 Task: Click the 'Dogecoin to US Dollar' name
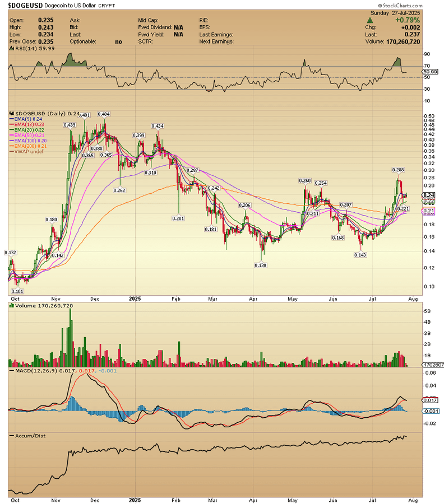(x=70, y=6)
